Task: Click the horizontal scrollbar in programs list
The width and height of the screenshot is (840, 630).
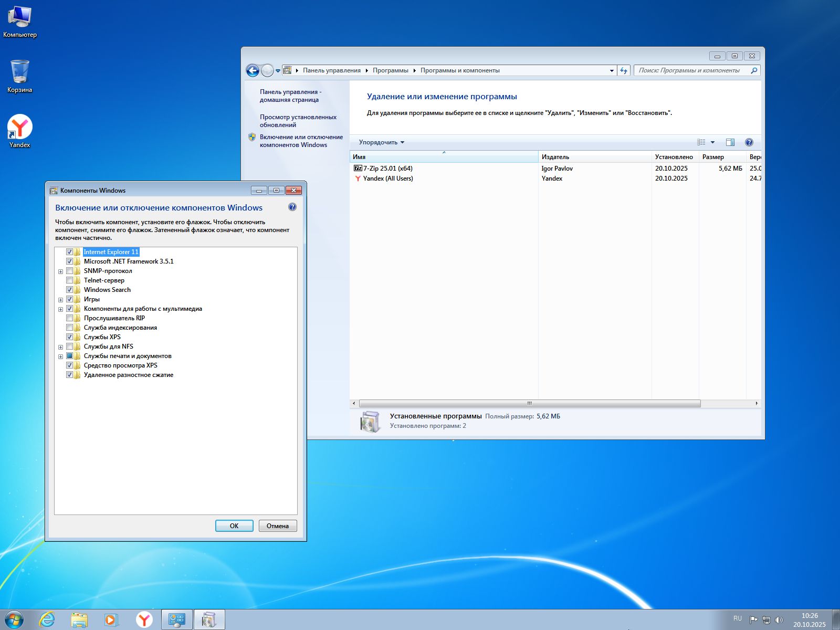Action: (529, 403)
